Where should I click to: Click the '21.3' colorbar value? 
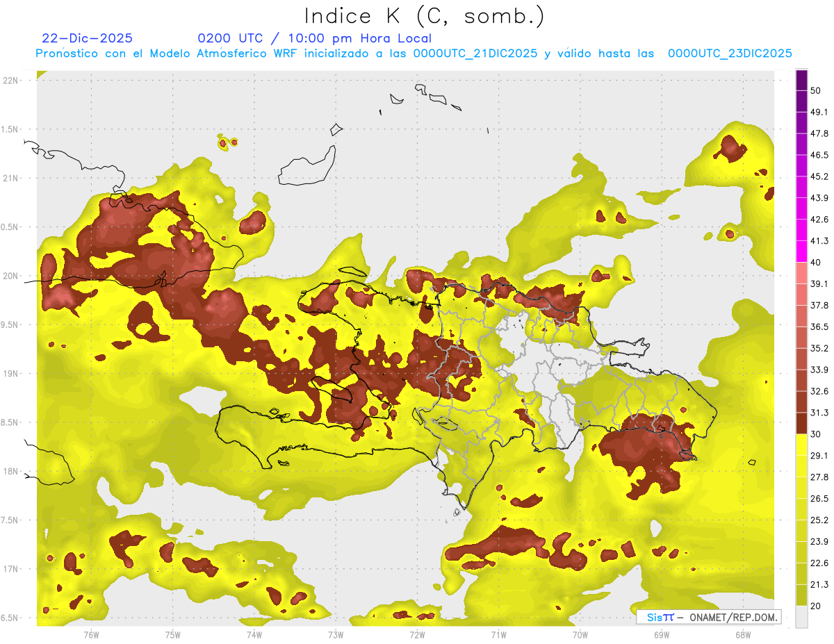[x=819, y=585]
